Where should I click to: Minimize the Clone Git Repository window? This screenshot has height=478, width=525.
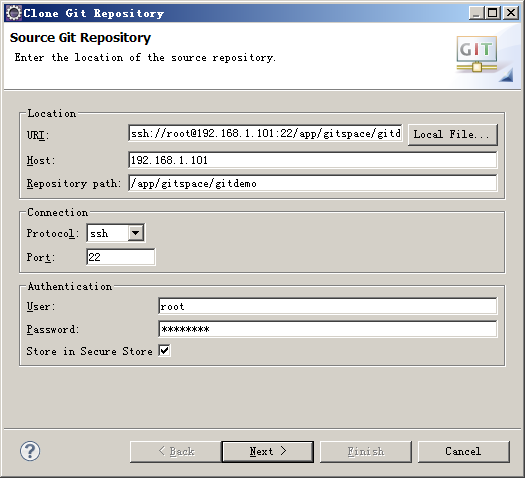click(x=475, y=13)
